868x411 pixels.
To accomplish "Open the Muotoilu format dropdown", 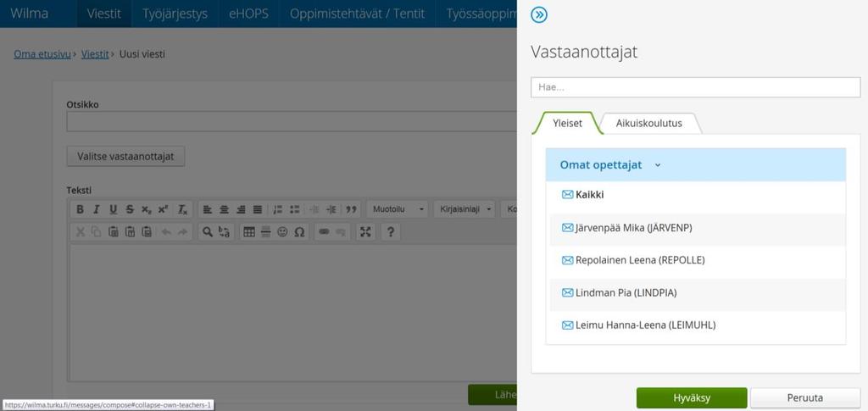I will [398, 209].
